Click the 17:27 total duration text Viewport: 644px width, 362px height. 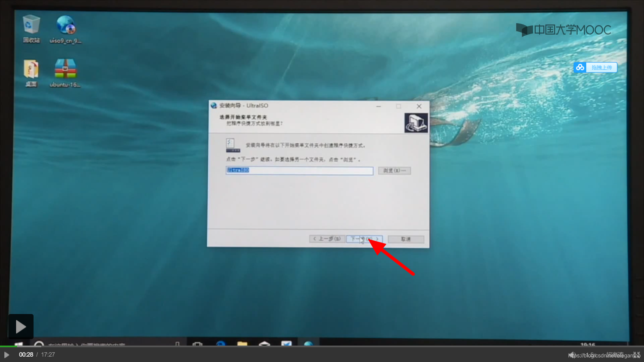[48, 355]
